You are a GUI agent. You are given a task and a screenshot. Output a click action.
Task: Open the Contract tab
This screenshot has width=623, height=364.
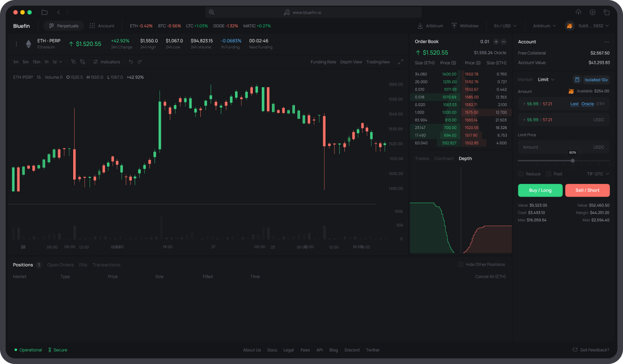444,159
